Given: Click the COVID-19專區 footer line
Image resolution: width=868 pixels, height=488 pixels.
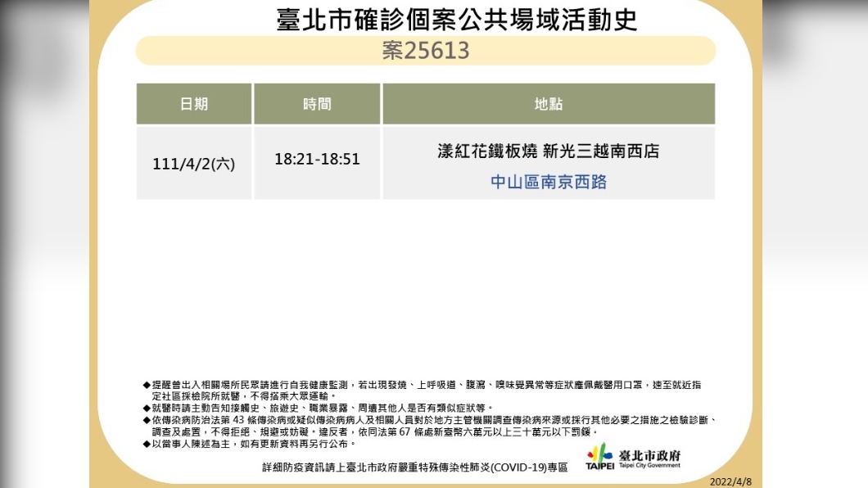Looking at the screenshot, I should point(414,468).
